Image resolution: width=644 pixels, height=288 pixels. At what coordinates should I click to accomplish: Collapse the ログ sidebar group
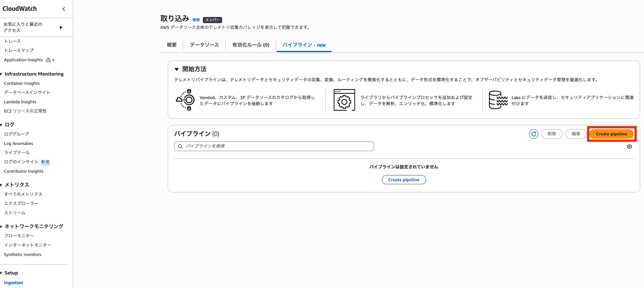coord(2,125)
